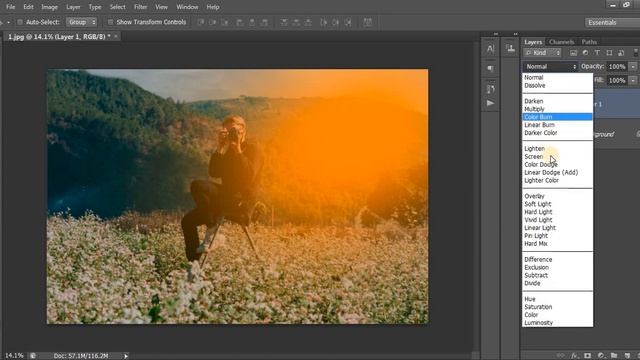Enable Show Transform Controls checkbox
Viewport: 640px width, 360px height.
(x=110, y=22)
